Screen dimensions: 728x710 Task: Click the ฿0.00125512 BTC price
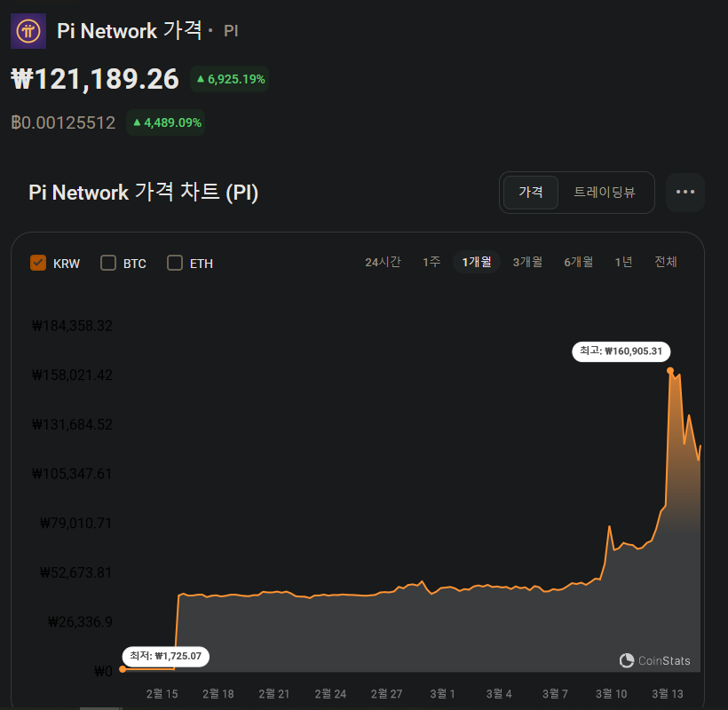63,122
